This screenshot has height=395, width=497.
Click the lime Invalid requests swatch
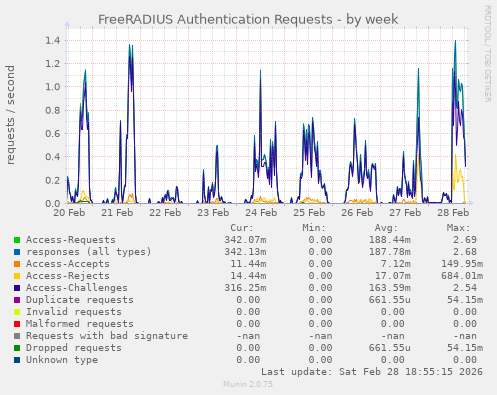(x=17, y=312)
